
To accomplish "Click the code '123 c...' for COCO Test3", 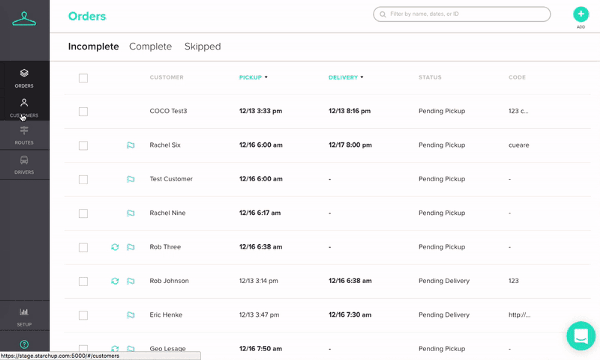I will pos(518,111).
